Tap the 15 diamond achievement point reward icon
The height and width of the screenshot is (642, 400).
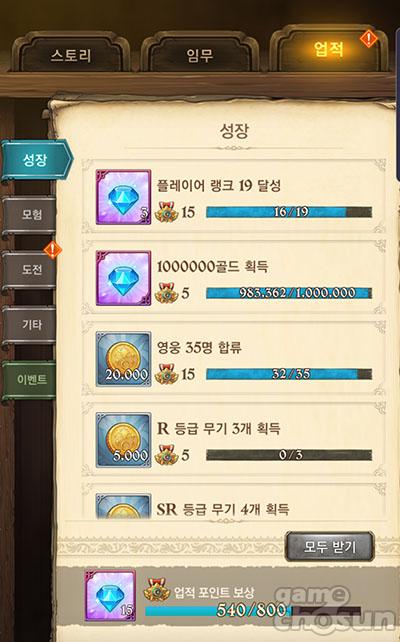coord(110,596)
